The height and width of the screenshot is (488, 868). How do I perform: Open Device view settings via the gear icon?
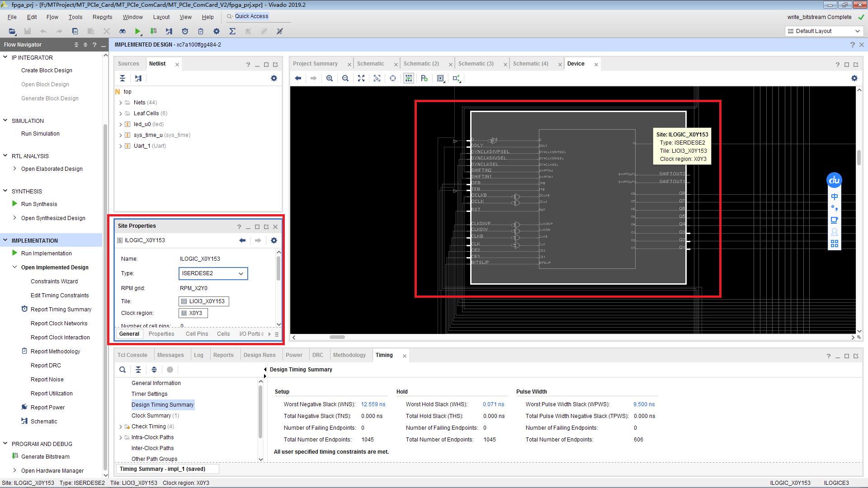pos(854,78)
